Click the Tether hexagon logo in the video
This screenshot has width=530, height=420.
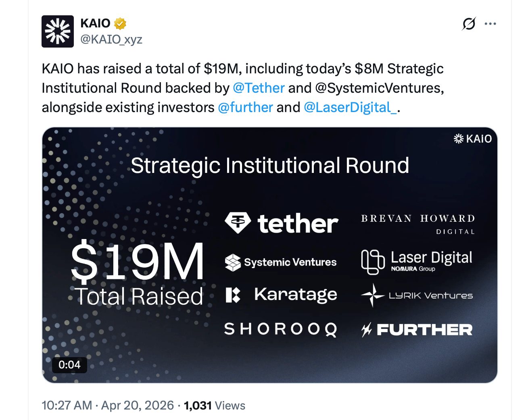pyautogui.click(x=238, y=223)
